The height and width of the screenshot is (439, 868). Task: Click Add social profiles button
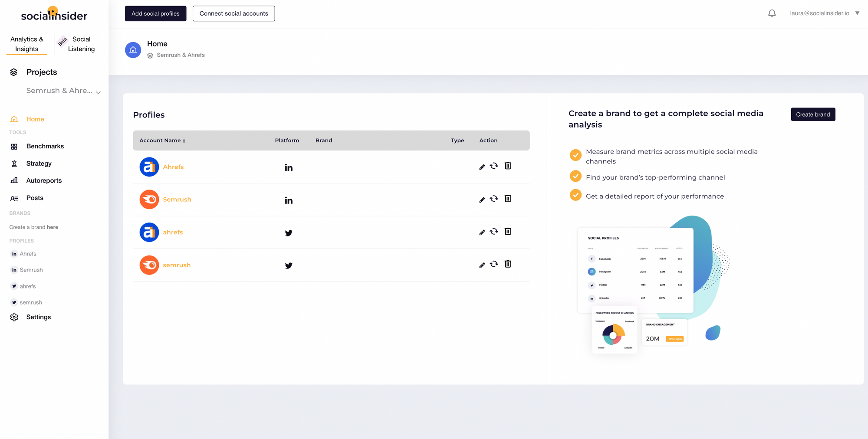(155, 13)
